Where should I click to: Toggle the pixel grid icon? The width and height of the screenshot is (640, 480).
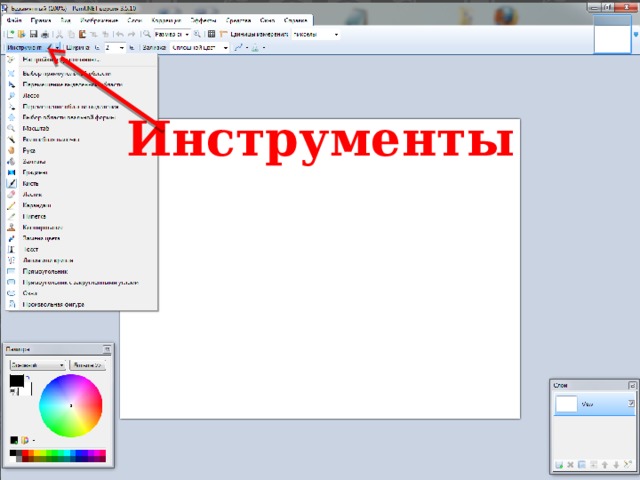pyautogui.click(x=211, y=34)
